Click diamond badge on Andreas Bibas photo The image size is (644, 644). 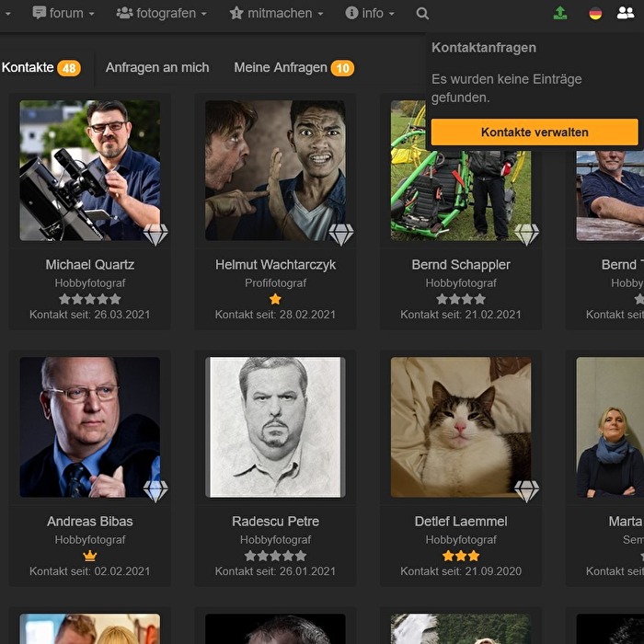[155, 491]
